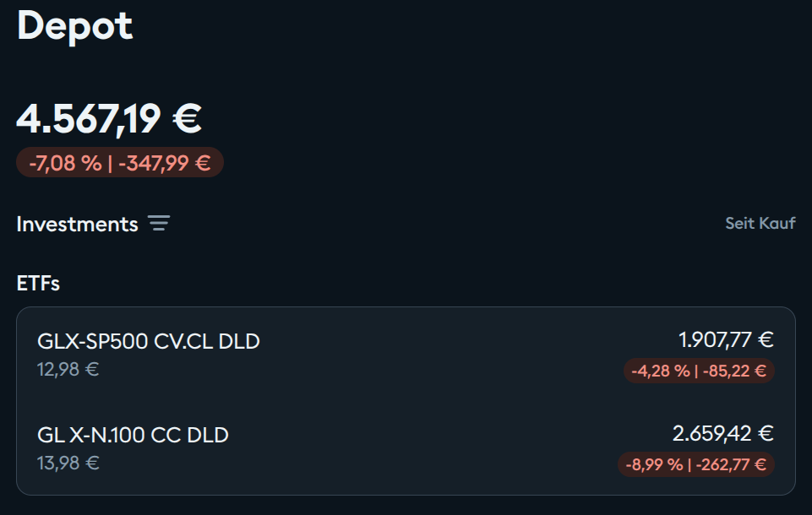
Task: Open the Investments sort filter icon
Action: (159, 224)
